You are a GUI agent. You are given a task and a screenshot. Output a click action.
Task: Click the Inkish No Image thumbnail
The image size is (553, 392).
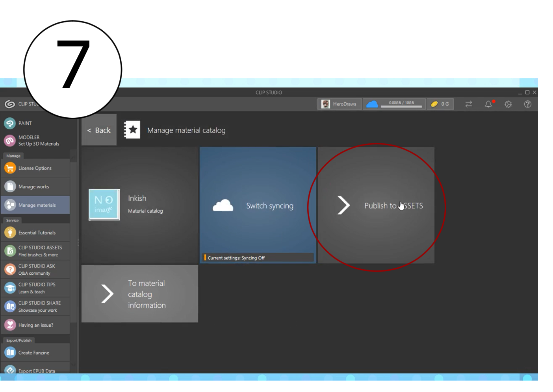click(x=104, y=205)
